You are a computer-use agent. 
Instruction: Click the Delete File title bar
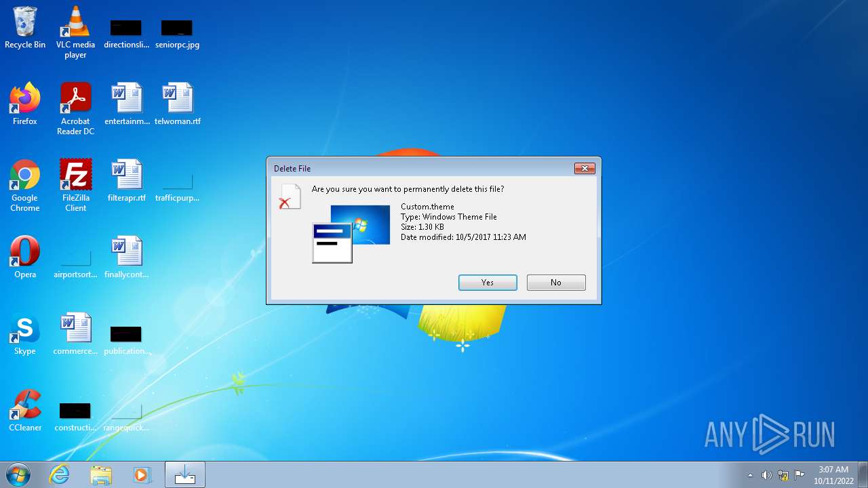(x=420, y=168)
